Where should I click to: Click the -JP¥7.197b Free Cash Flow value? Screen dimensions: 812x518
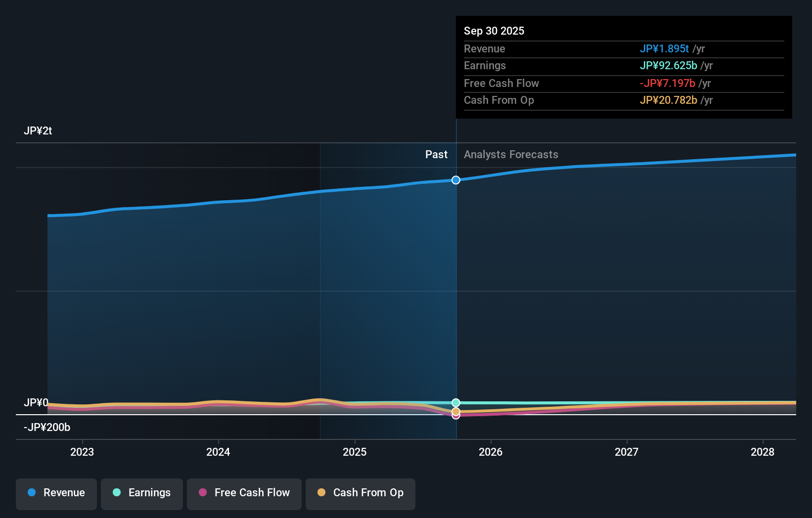[x=668, y=84]
